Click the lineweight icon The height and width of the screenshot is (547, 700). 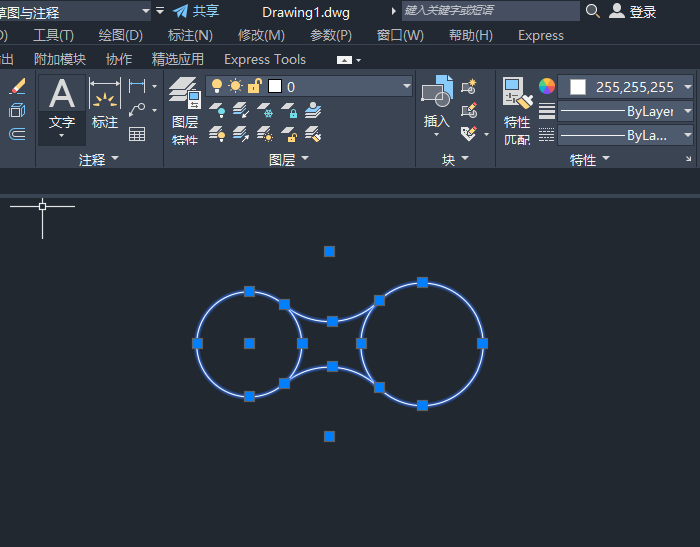(x=546, y=111)
